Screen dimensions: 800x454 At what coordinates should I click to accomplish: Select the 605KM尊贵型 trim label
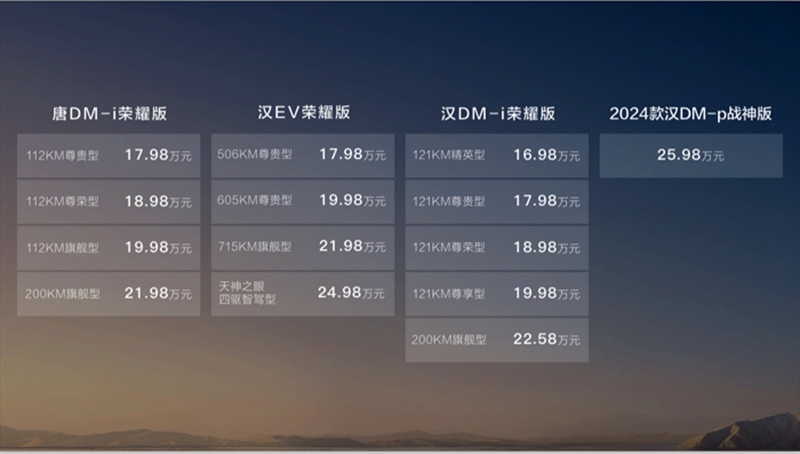point(255,200)
